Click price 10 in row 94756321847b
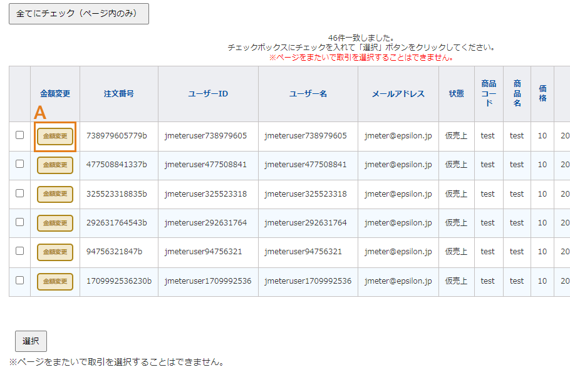 (542, 251)
